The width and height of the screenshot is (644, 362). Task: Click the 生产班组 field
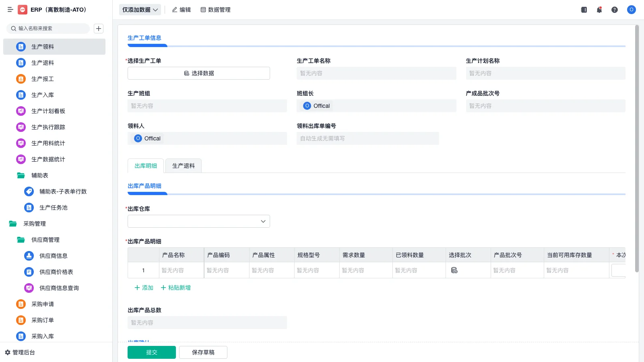(207, 106)
